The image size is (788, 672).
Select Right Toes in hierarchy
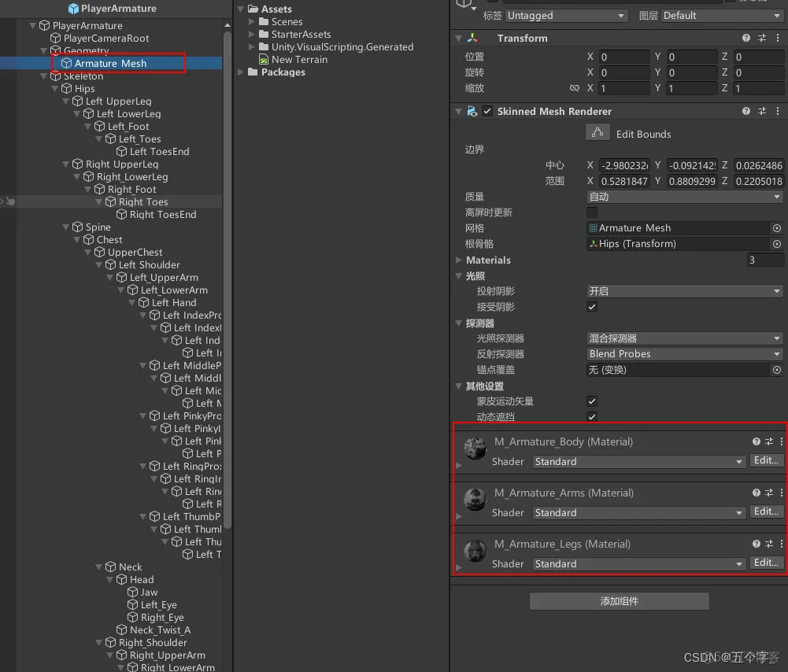pyautogui.click(x=143, y=202)
